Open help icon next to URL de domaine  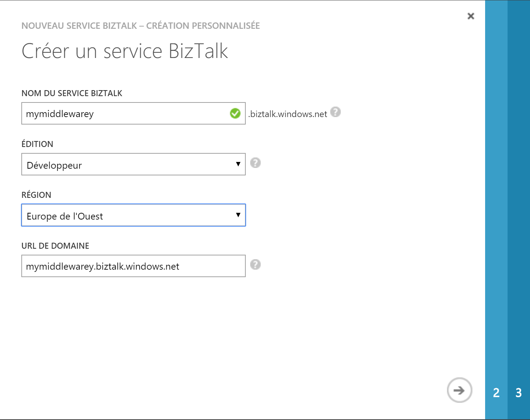coord(255,264)
